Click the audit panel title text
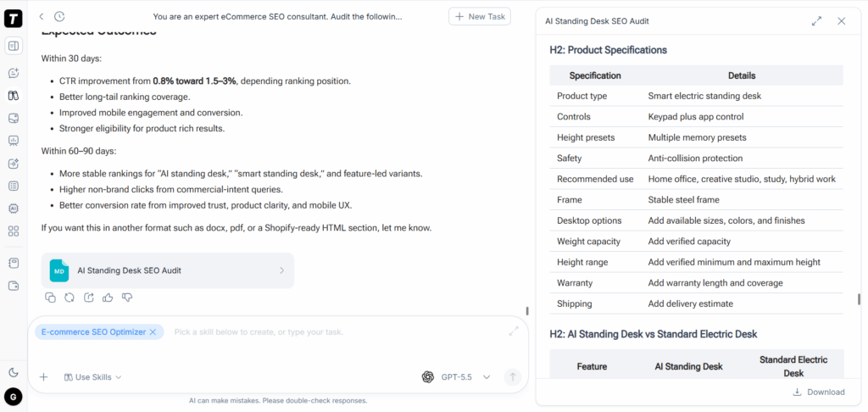Screen dimensions: 868x412 point(597,21)
